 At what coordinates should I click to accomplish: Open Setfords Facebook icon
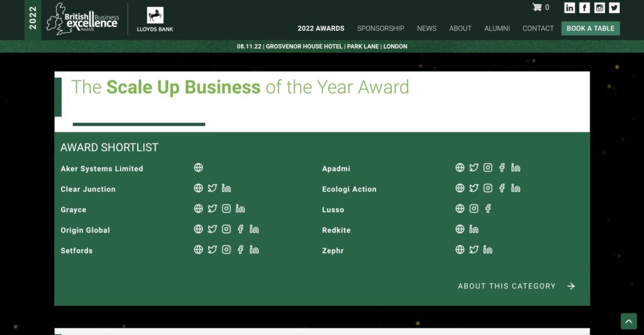(x=240, y=249)
